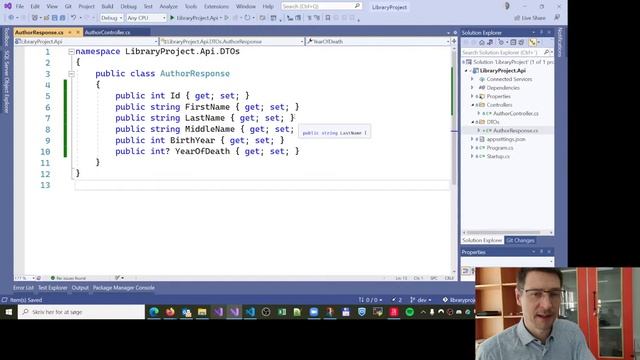Open the Analyze menu
Screen dimensions: 640x360
(x=169, y=7)
